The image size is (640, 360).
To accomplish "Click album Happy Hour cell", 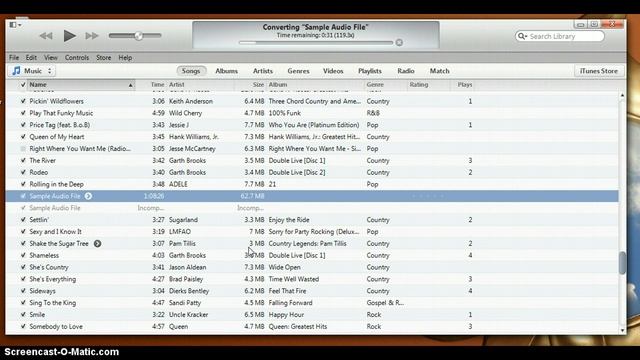I will pos(286,315).
